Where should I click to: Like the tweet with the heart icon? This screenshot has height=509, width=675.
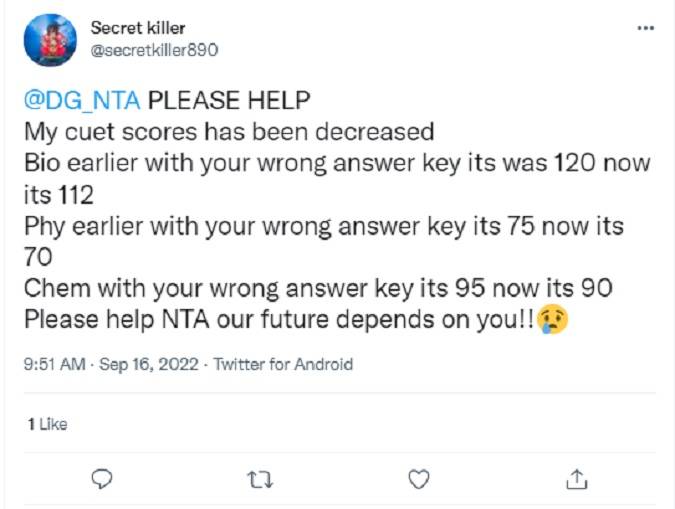[x=419, y=480]
